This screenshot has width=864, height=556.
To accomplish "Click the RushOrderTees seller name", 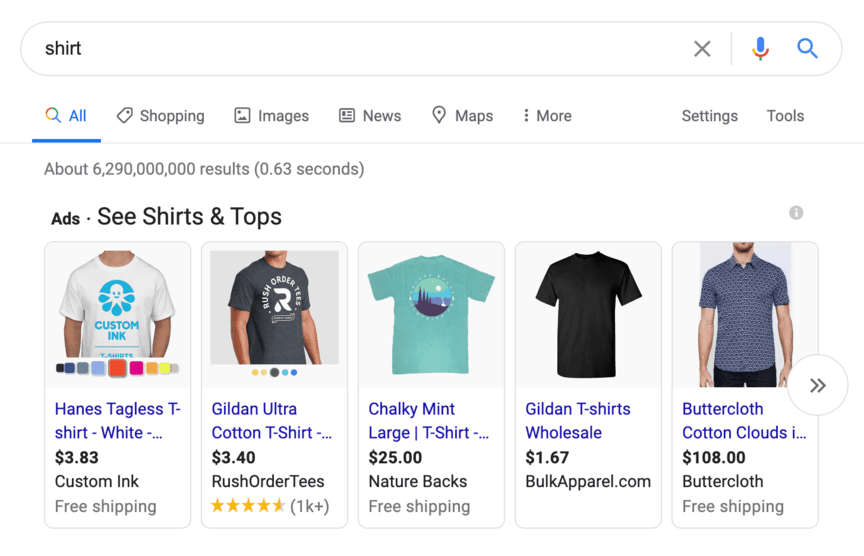I will (x=268, y=482).
